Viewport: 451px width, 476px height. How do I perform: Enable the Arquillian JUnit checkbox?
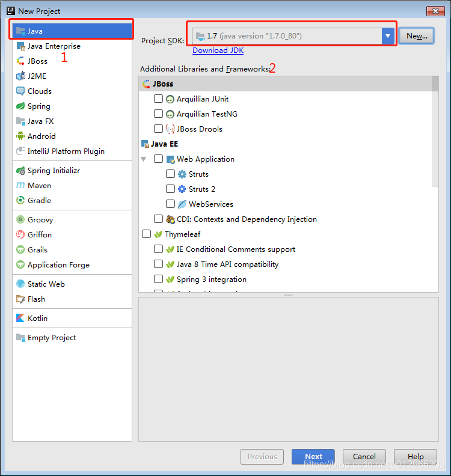point(158,99)
